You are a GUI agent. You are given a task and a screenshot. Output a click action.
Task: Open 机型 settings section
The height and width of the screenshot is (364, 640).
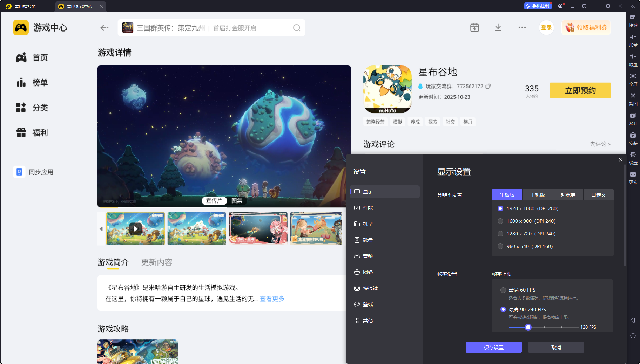tap(385, 224)
